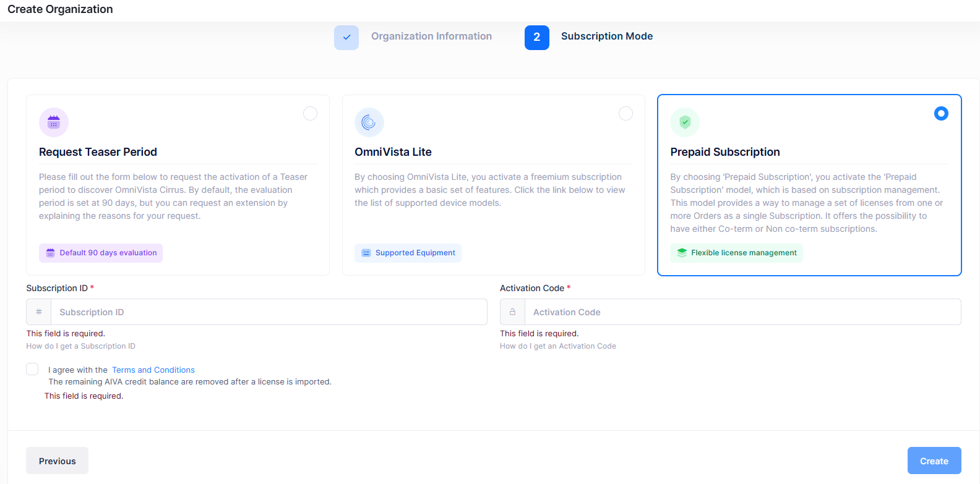Click the completed step checkmark icon
This screenshot has height=484, width=980.
point(346,37)
